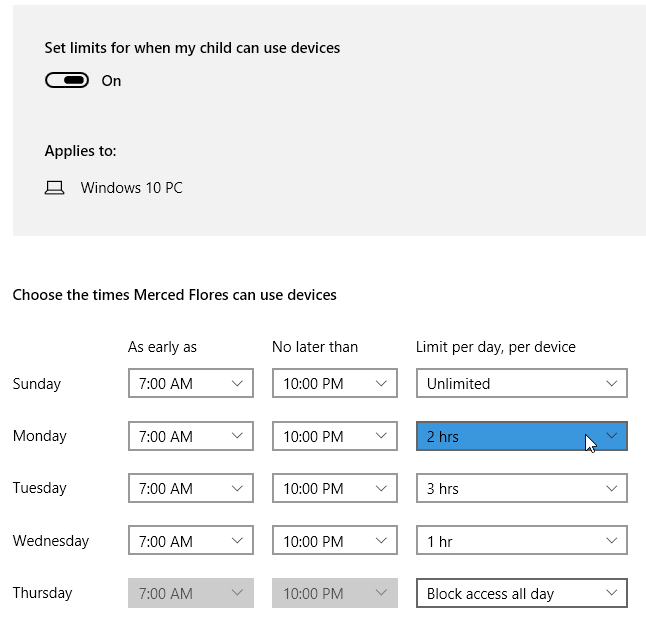Click the Windows 10 PC laptop icon
The width and height of the screenshot is (646, 618).
(55, 188)
